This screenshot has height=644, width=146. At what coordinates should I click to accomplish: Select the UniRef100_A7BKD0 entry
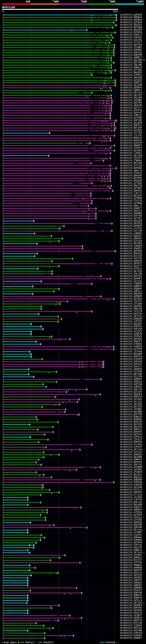tap(131, 635)
